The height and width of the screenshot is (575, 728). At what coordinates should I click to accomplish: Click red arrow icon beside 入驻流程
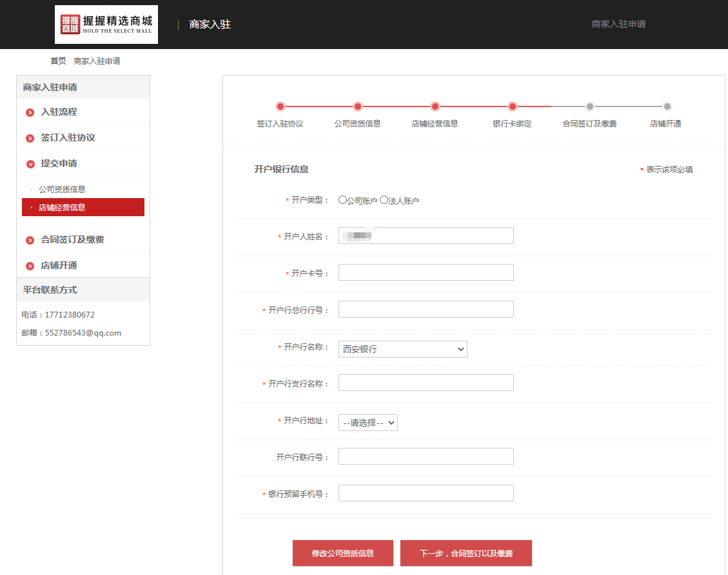click(x=30, y=112)
